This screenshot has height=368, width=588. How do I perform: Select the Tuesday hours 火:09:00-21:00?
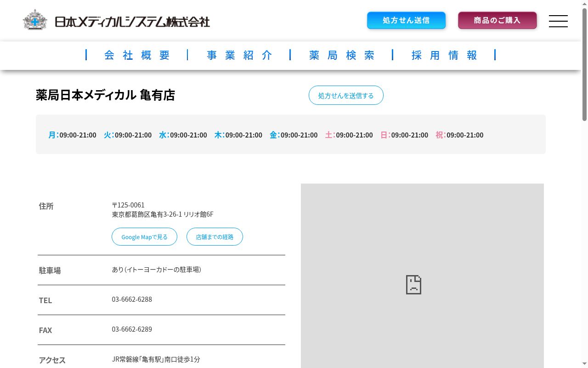[x=128, y=135]
